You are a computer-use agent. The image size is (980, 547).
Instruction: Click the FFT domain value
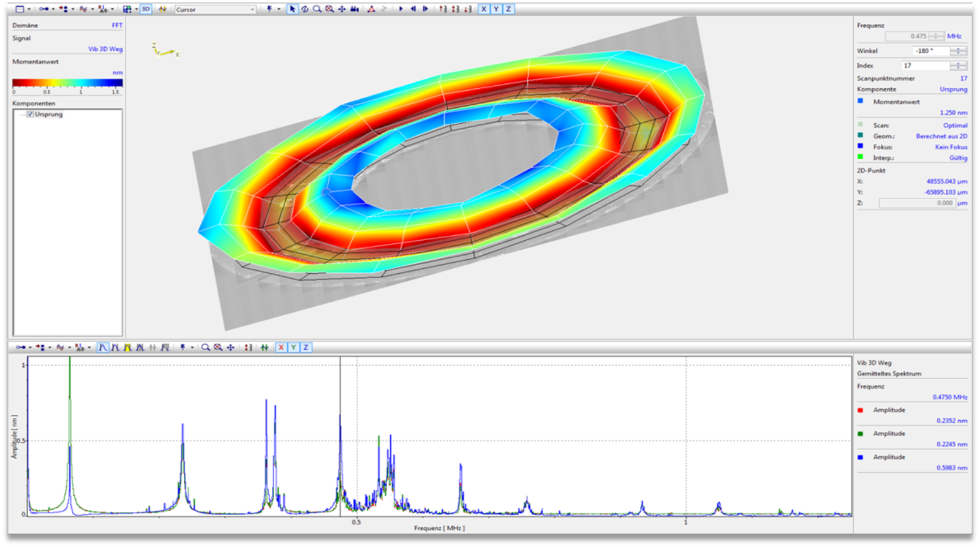coord(117,25)
